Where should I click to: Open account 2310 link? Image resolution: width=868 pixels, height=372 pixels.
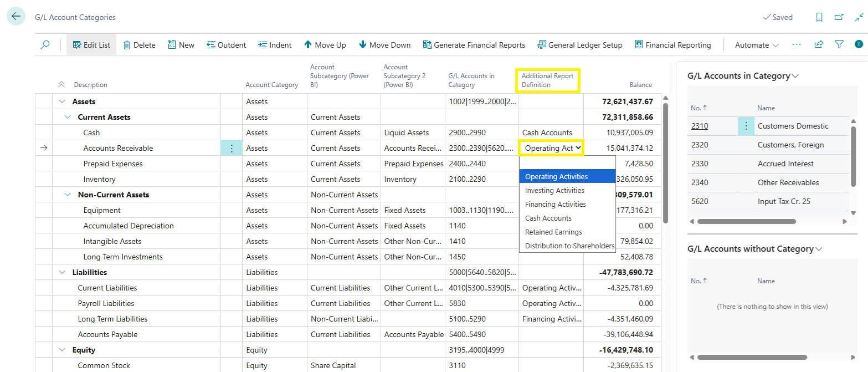tap(699, 126)
